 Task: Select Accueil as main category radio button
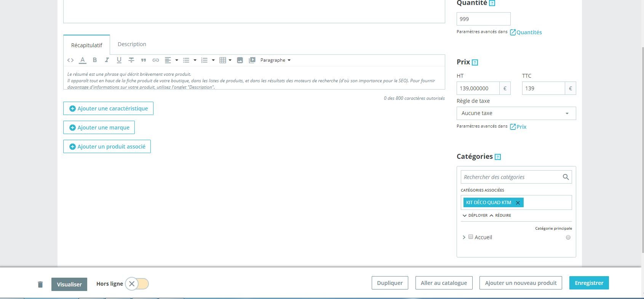click(568, 237)
